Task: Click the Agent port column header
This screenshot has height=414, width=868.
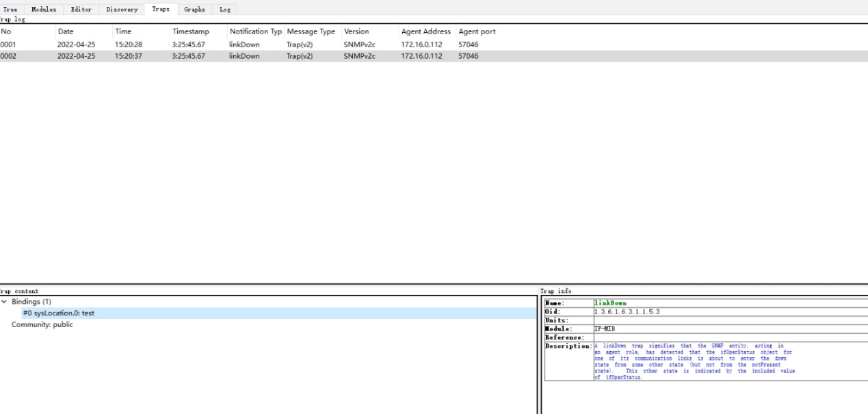Action: pos(477,31)
